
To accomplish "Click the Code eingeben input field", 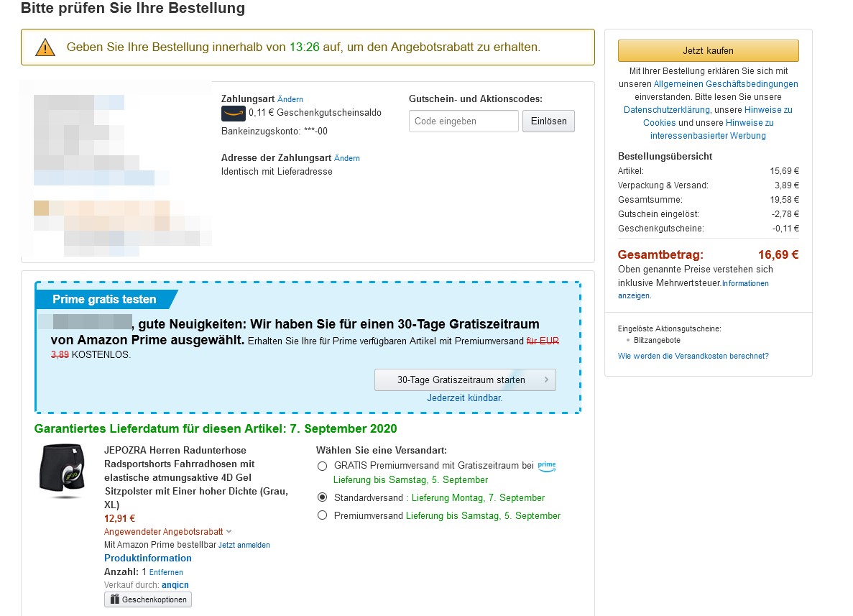I will tap(464, 121).
